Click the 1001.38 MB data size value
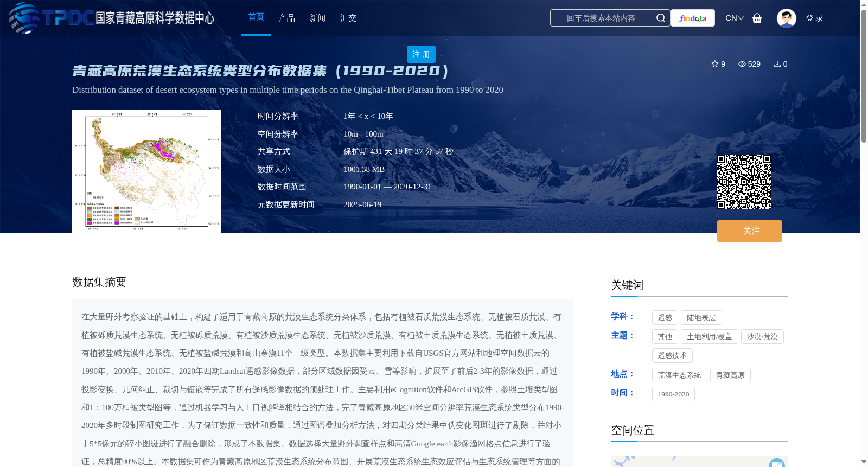 coord(364,169)
